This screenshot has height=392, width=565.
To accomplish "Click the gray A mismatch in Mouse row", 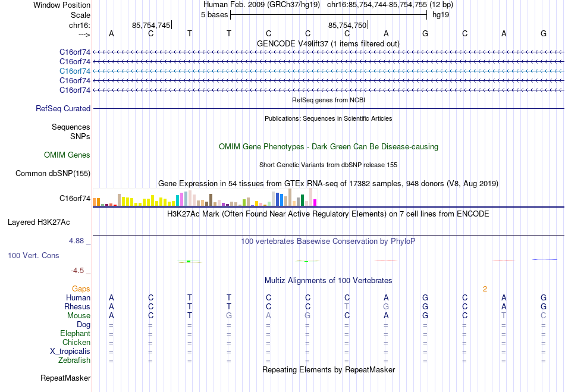I will (x=268, y=316).
